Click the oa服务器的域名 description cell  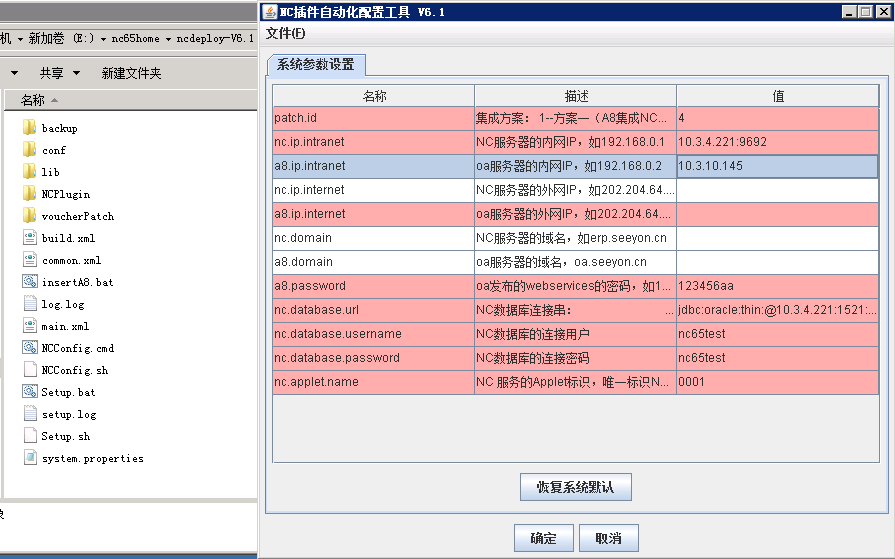click(x=575, y=262)
